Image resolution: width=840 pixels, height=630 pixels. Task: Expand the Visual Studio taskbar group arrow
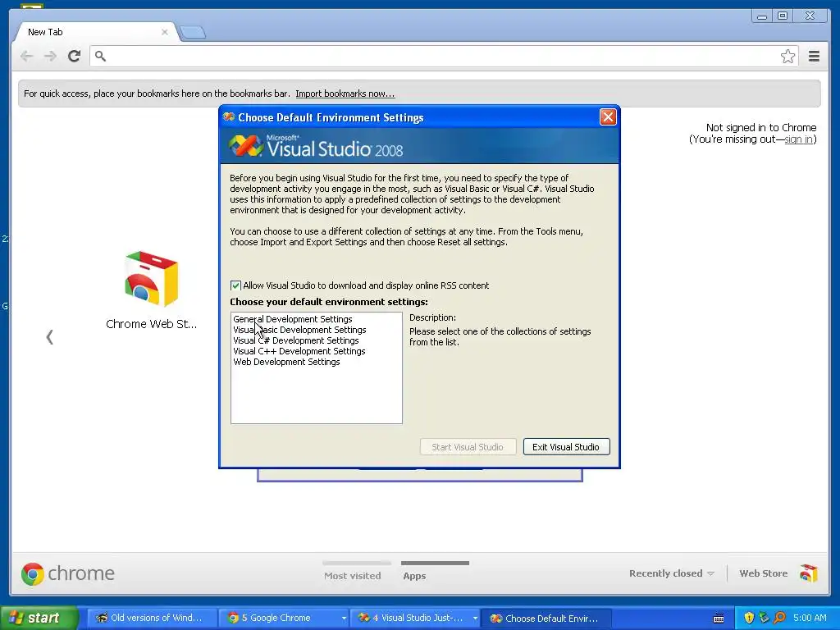click(x=475, y=619)
